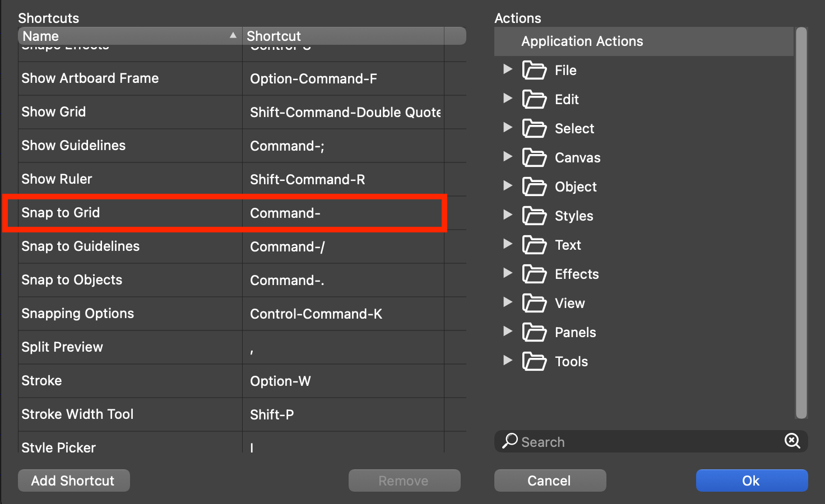Expand the Edit actions group
Image resolution: width=825 pixels, height=504 pixels.
click(x=508, y=99)
